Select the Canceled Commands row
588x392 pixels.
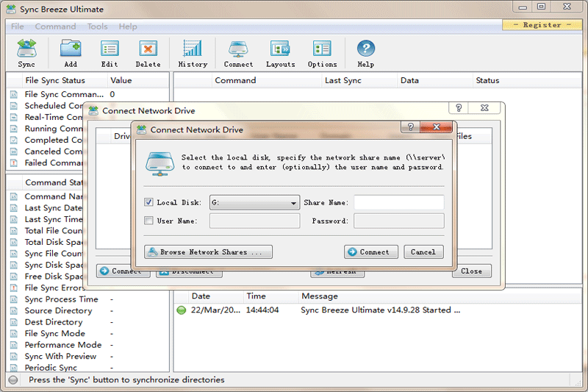(46, 152)
